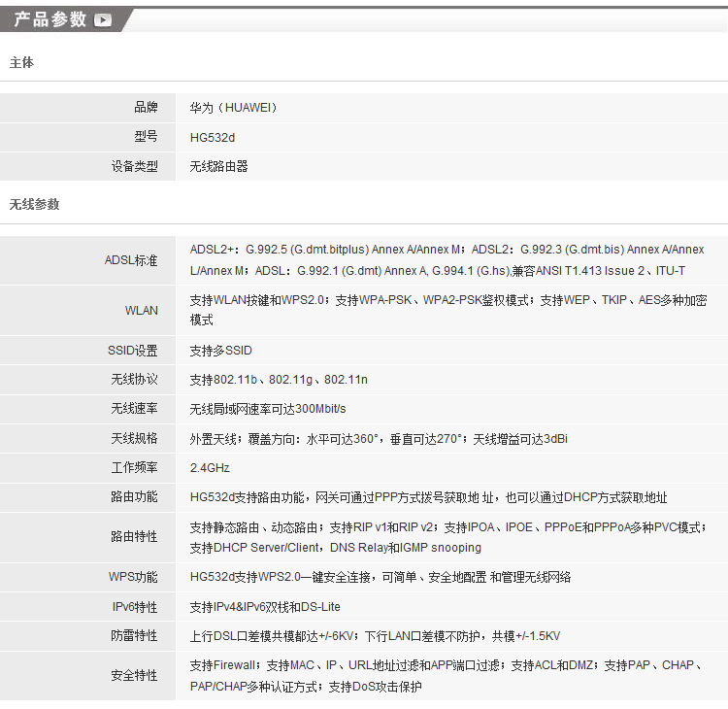
Task: Select the 无线路由器 device type value
Action: tap(218, 166)
